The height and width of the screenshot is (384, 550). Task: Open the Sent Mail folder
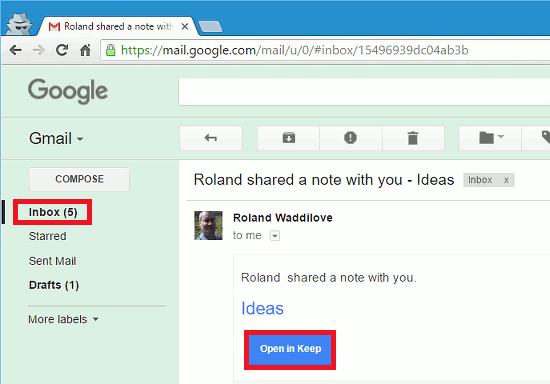coord(52,261)
